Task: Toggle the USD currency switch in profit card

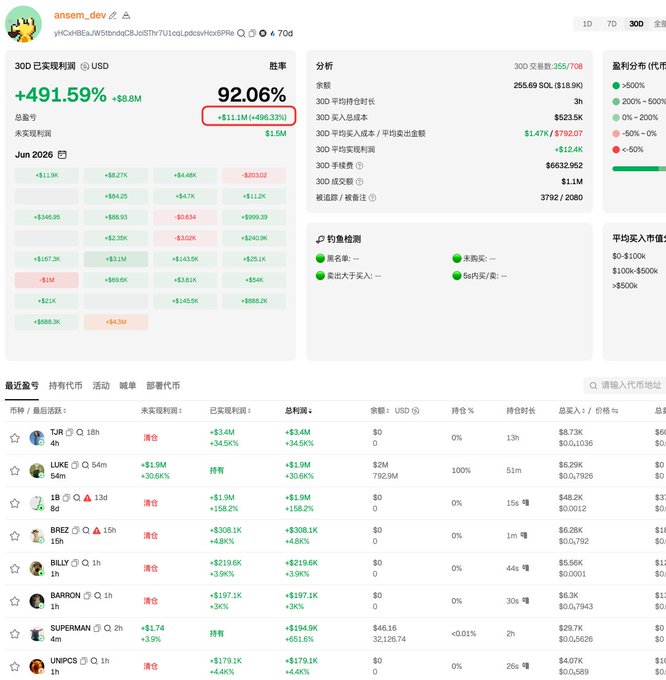Action: 85,66
